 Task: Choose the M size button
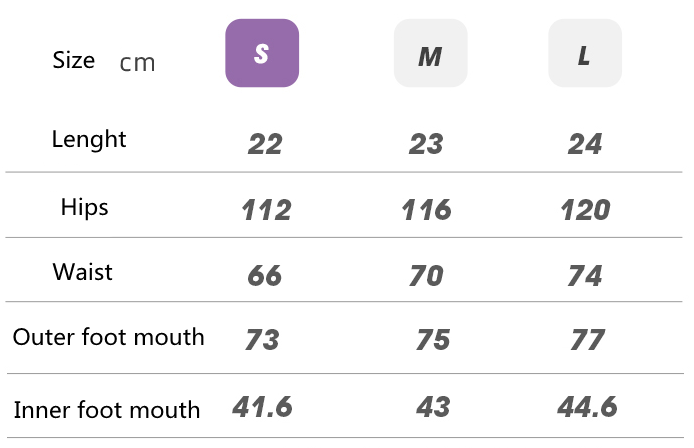[x=430, y=53]
